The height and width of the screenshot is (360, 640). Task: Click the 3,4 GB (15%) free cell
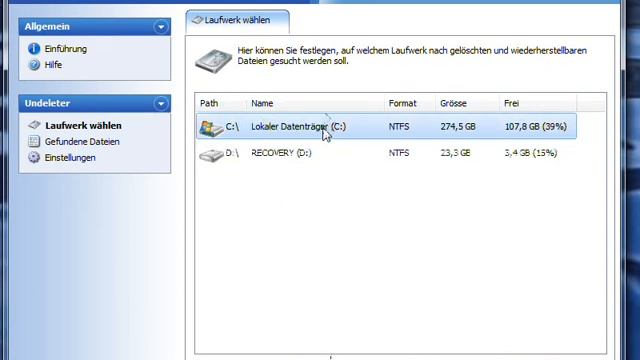coord(531,153)
